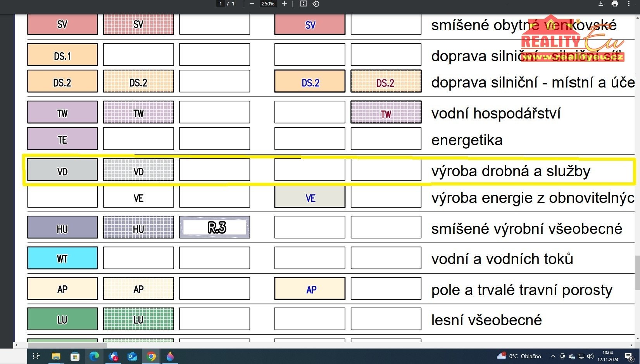
Task: Open Microsoft Edge from taskbar
Action: tap(94, 356)
